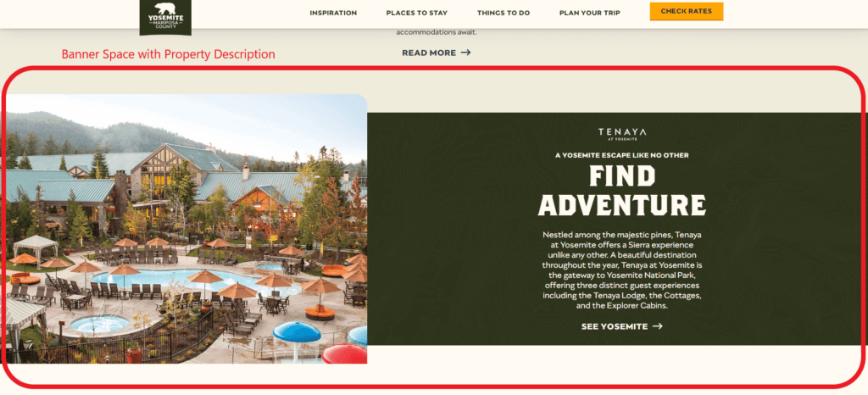868x395 pixels.
Task: Click the orange Check Rates button
Action: click(x=687, y=11)
